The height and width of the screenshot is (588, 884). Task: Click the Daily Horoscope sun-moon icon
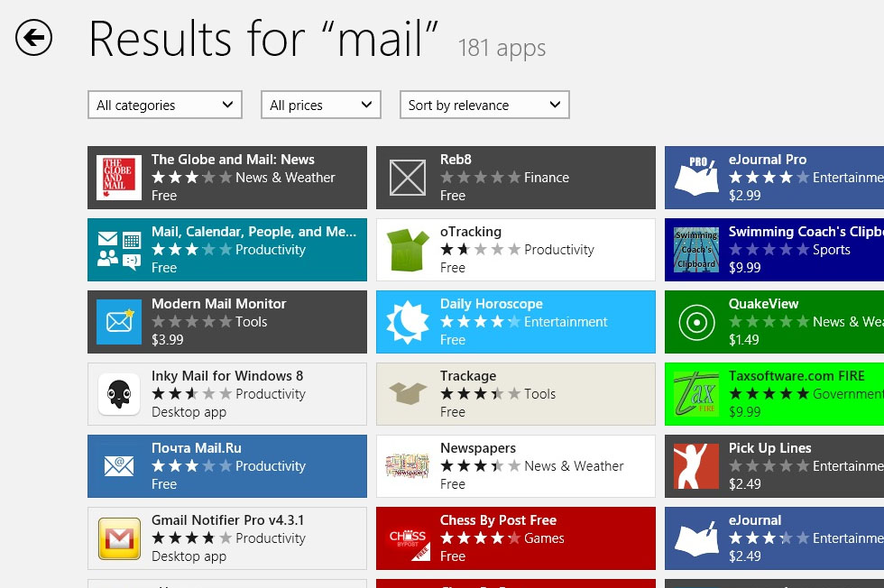(x=408, y=322)
